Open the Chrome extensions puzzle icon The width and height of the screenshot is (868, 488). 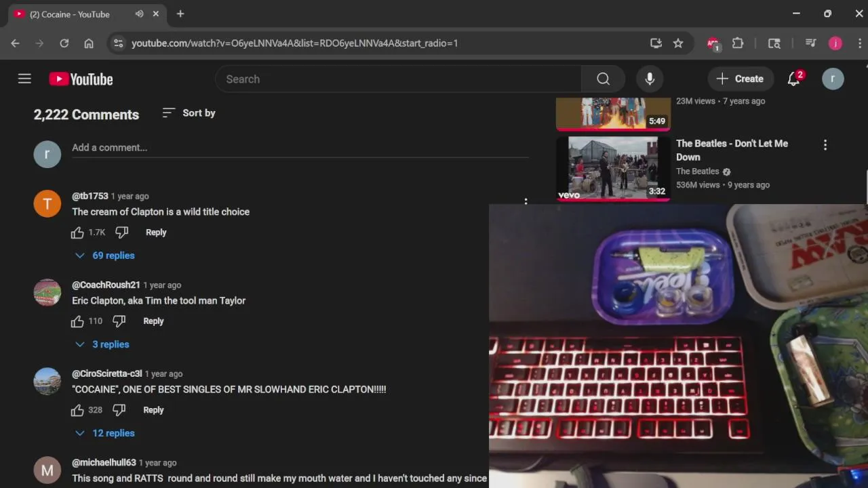coord(738,43)
